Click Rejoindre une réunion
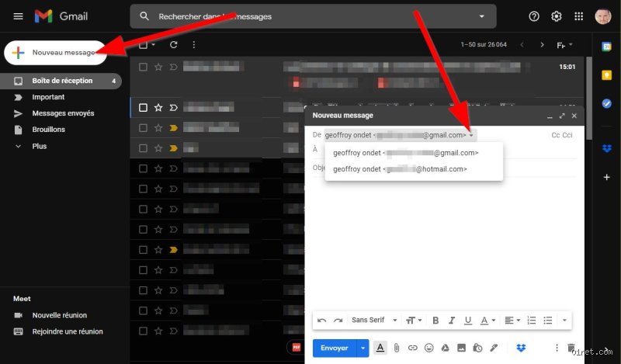Screen dimensions: 621x364 [68, 331]
